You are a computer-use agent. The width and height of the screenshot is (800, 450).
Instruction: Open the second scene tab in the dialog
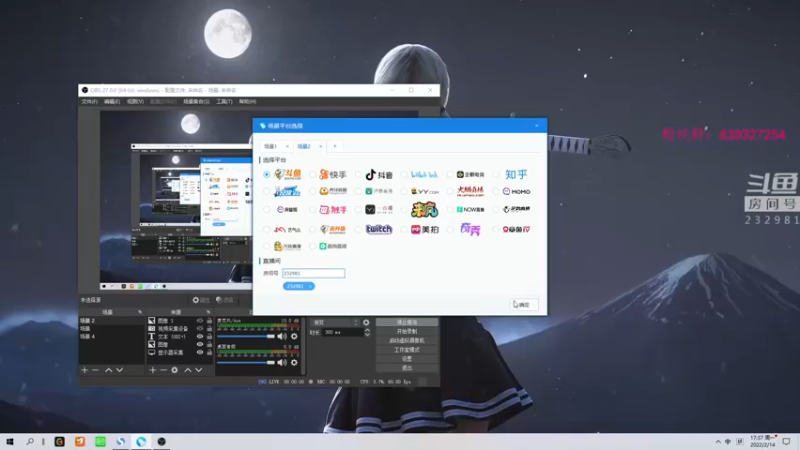coord(304,146)
